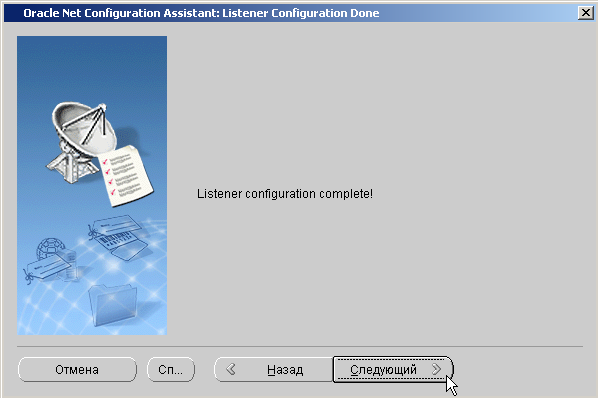Open help via the Сп... button

coord(171,369)
